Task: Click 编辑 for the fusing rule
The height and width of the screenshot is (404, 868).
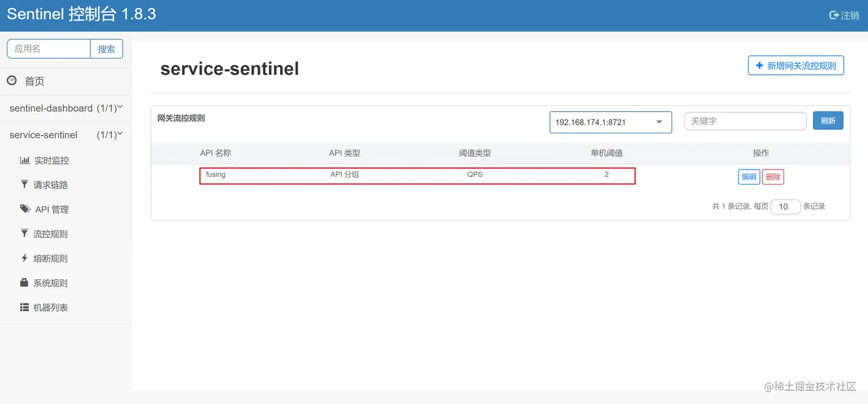Action: tap(749, 176)
